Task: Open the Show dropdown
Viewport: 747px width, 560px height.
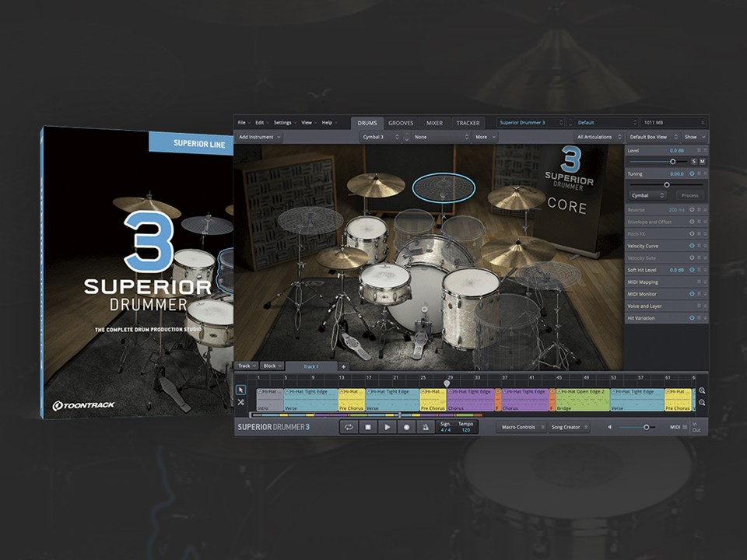Action: [x=694, y=137]
